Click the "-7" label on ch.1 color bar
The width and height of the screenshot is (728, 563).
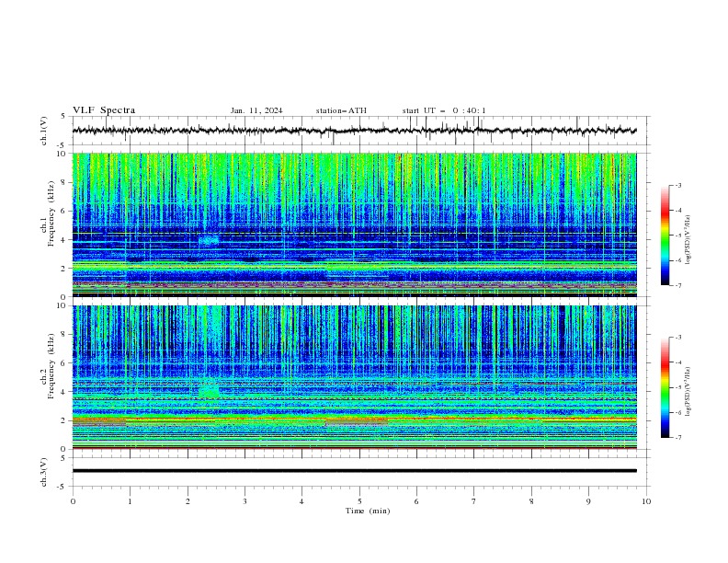(x=677, y=285)
